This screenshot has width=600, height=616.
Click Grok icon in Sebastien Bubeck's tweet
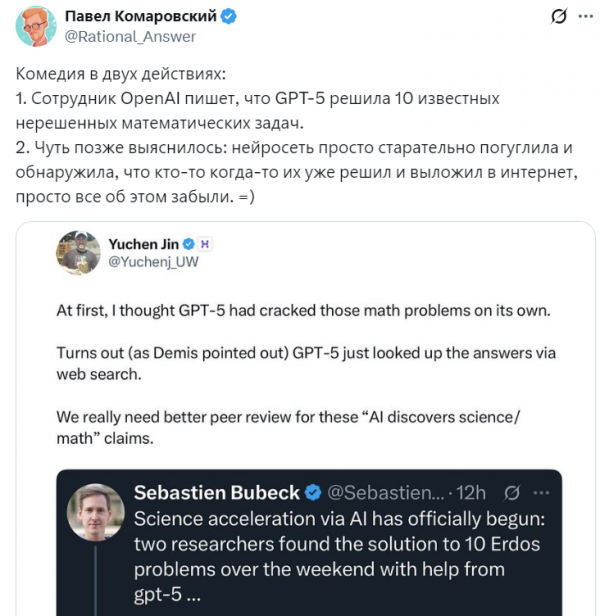pyautogui.click(x=511, y=493)
